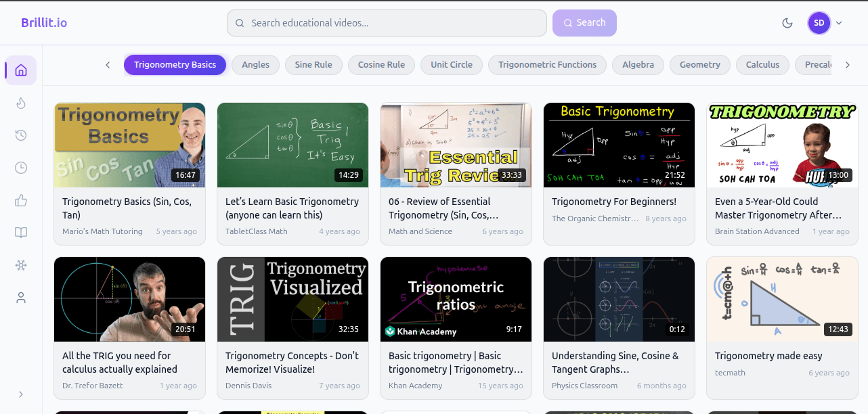Viewport: 868px width, 414px height.
Task: Open the History icon in sidebar
Action: tap(21, 135)
